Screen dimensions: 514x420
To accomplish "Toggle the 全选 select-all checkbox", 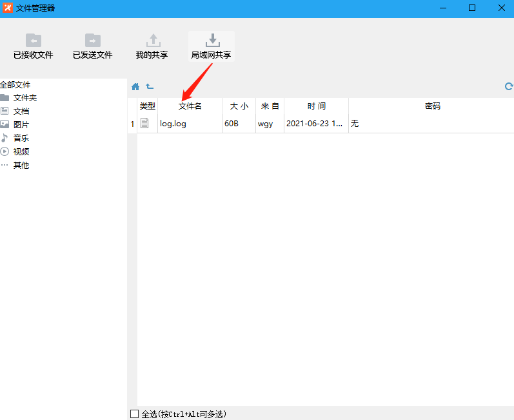I will tap(134, 414).
